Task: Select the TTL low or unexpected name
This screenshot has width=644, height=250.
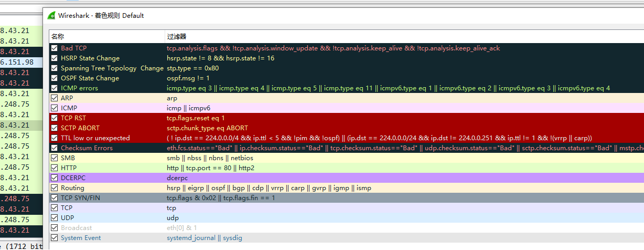Action: click(x=95, y=138)
